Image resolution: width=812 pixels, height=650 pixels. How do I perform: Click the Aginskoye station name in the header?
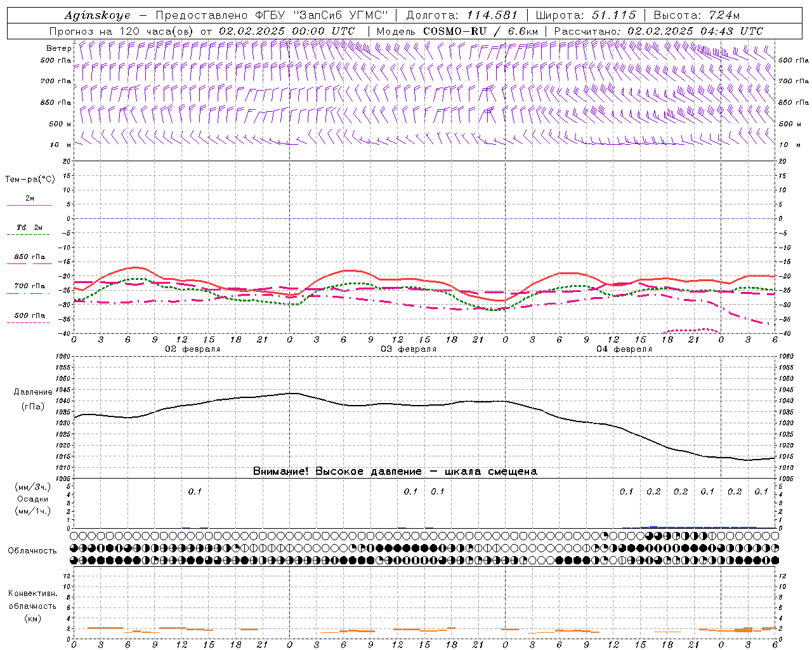tap(97, 15)
